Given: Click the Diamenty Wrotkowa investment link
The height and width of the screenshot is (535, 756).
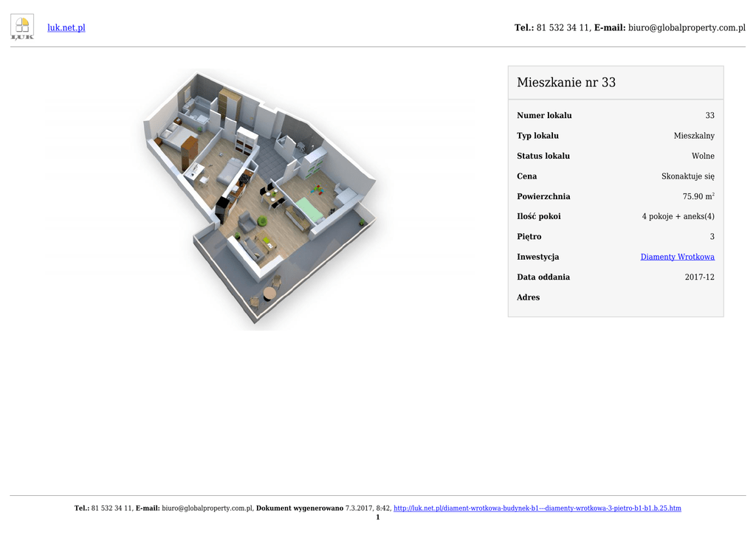Looking at the screenshot, I should pyautogui.click(x=677, y=257).
